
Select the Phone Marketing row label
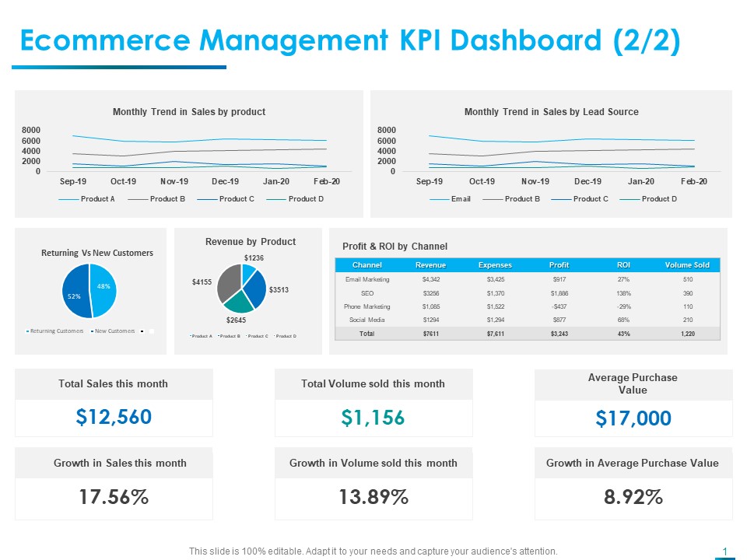(x=366, y=306)
